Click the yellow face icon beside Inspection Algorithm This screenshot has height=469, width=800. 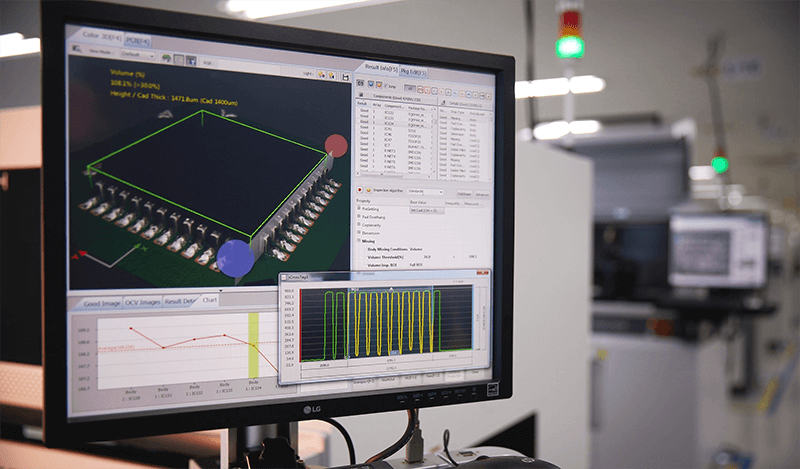tap(370, 188)
